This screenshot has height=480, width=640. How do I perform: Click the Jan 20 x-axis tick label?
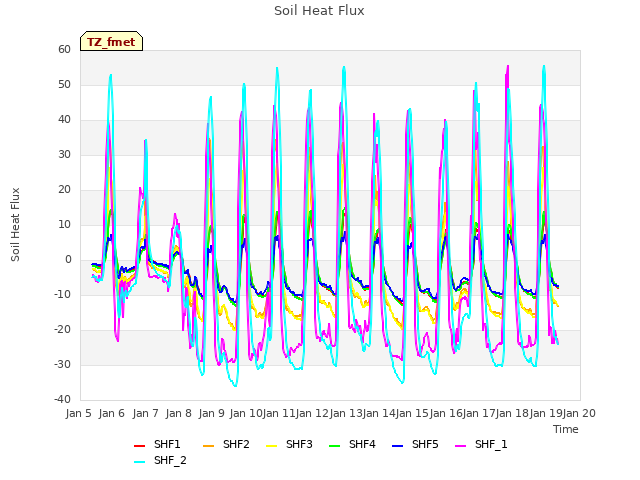pos(579,413)
